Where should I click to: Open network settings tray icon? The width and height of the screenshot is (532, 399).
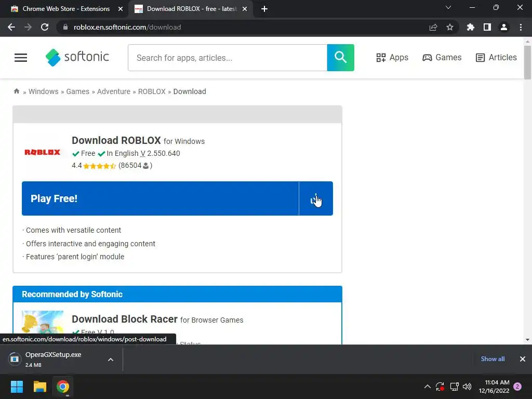[x=454, y=387]
